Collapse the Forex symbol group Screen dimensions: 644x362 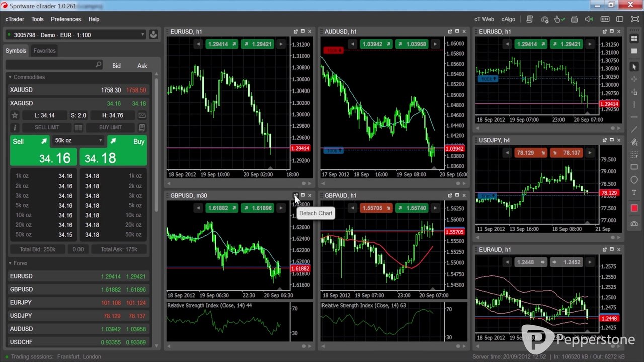[10, 263]
